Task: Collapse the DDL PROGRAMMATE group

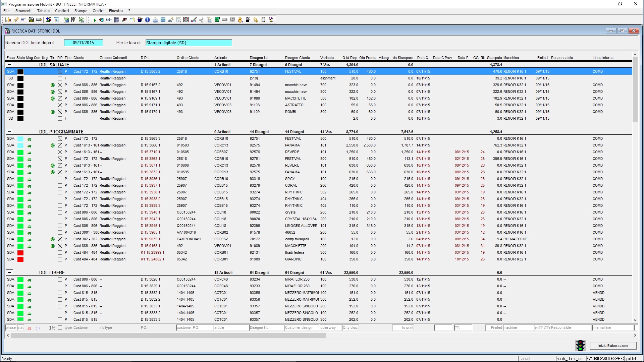Action: [9, 132]
